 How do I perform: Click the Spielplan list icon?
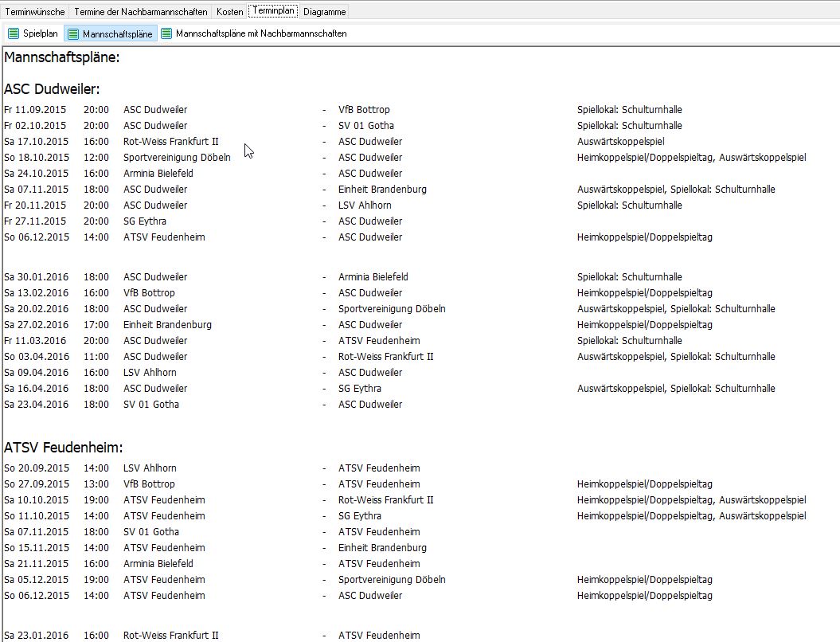(14, 33)
